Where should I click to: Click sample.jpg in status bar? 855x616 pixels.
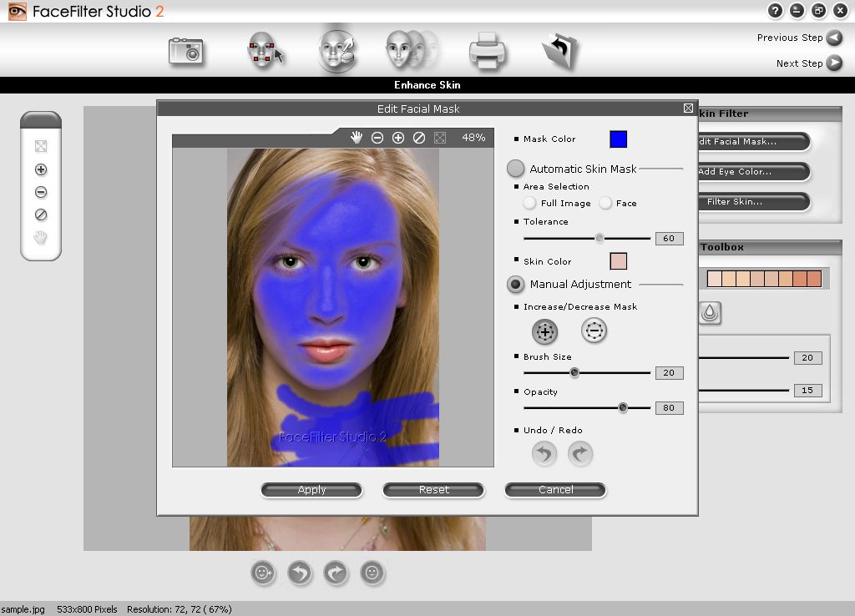click(23, 609)
